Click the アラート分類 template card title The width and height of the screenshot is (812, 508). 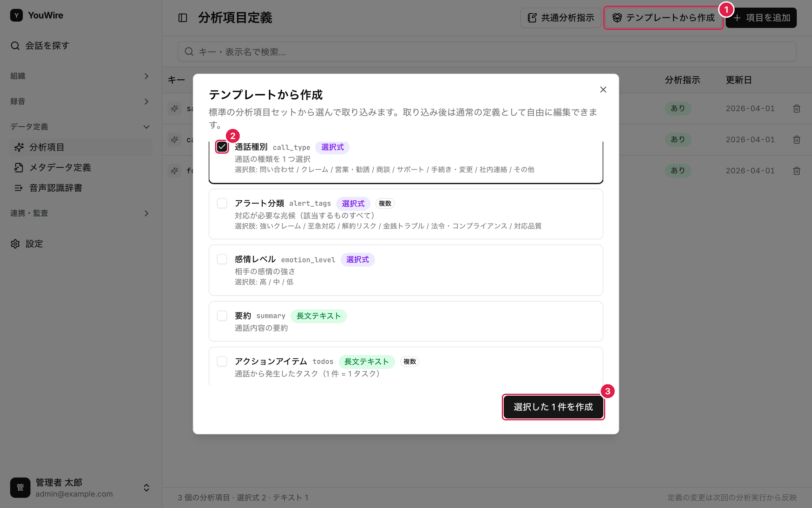pos(259,203)
